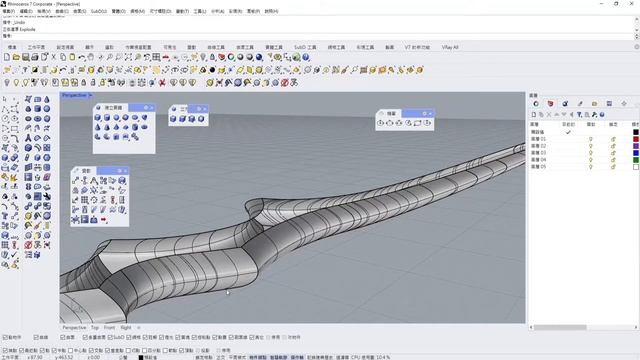Click the New file icon in the top toolbar

[7, 57]
